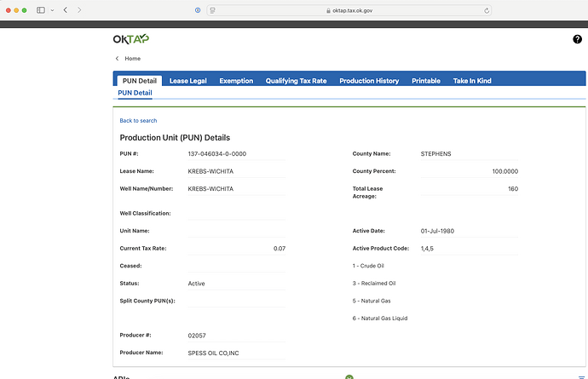Click the reader view icon in address bar
Screen dimensions: 588x379
click(x=212, y=10)
